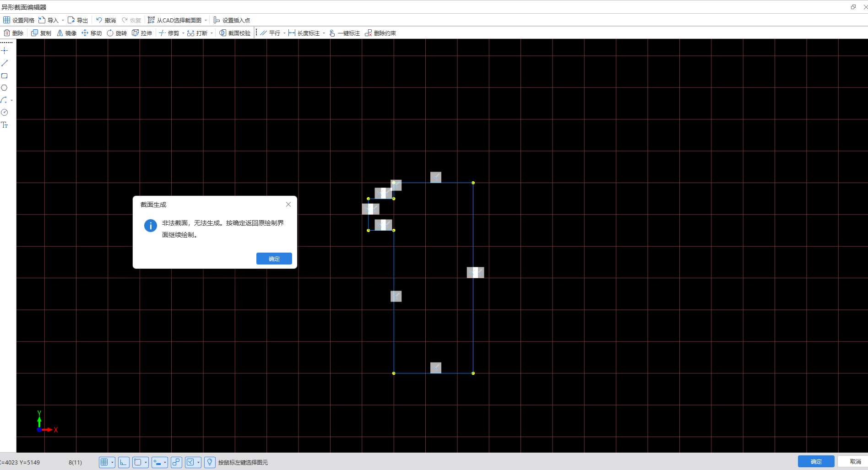Expand the 长度标注 dropdown arrow
This screenshot has height=470, width=868.
[x=324, y=33]
